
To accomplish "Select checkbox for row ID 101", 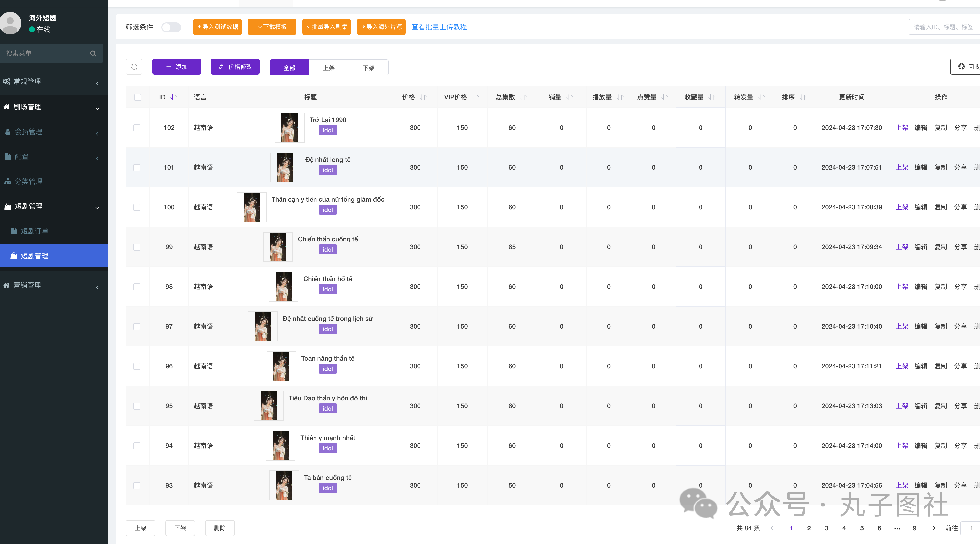I will [x=137, y=167].
